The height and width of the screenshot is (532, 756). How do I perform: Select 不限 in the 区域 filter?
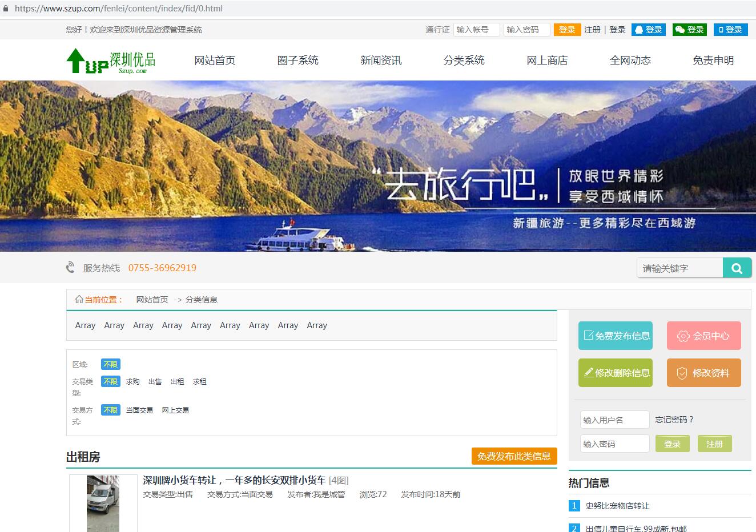(x=111, y=364)
